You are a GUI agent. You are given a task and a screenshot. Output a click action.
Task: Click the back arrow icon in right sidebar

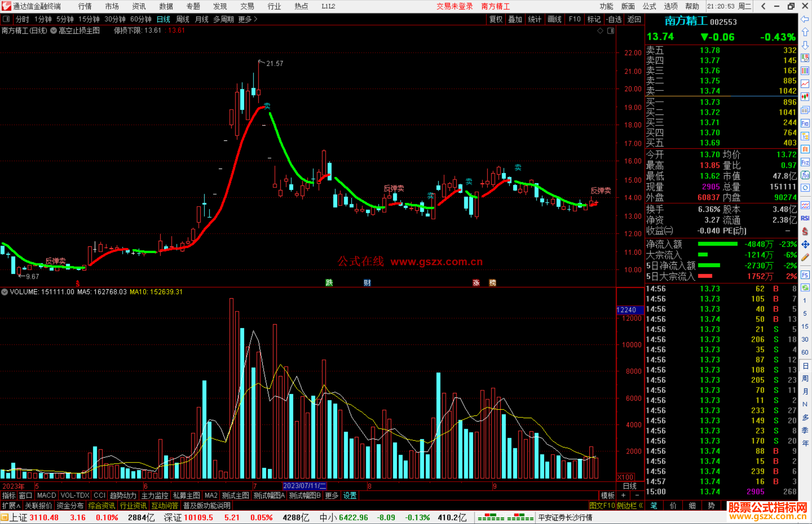point(805,19)
